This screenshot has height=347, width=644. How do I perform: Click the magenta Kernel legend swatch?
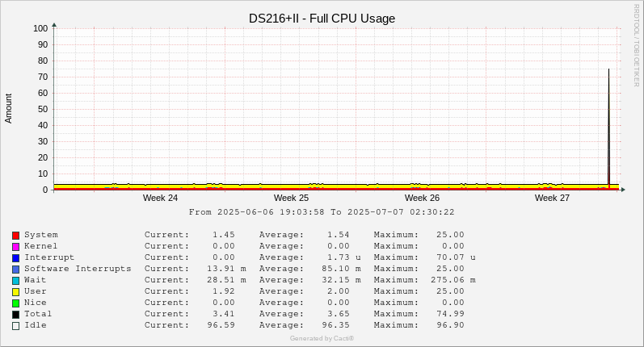(15, 247)
